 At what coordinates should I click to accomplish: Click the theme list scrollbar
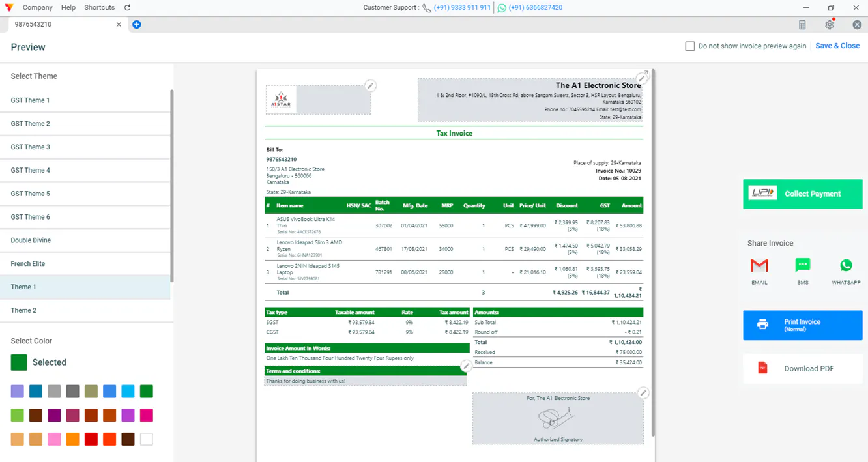172,186
